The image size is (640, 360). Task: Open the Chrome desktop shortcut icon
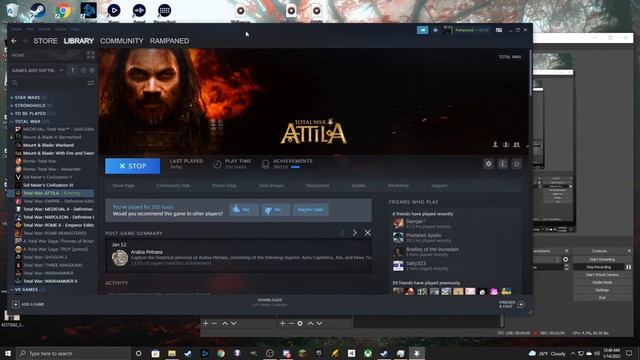(x=63, y=11)
